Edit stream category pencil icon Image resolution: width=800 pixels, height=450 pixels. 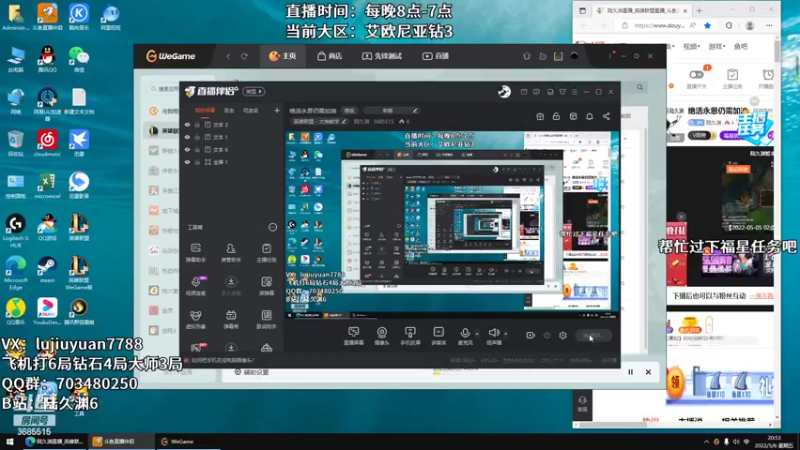pos(344,121)
